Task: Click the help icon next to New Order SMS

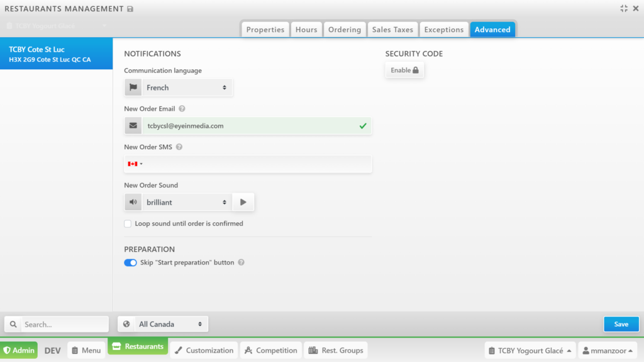Action: click(179, 147)
